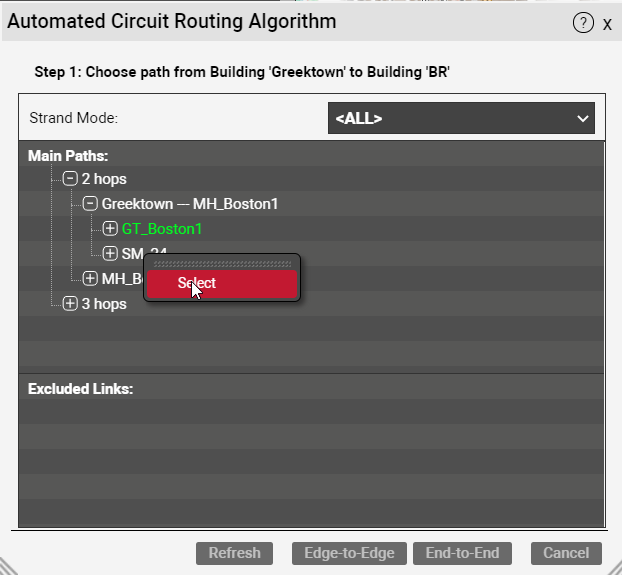This screenshot has width=622, height=575.
Task: Collapse the 2 hops tree node
Action: point(70,179)
